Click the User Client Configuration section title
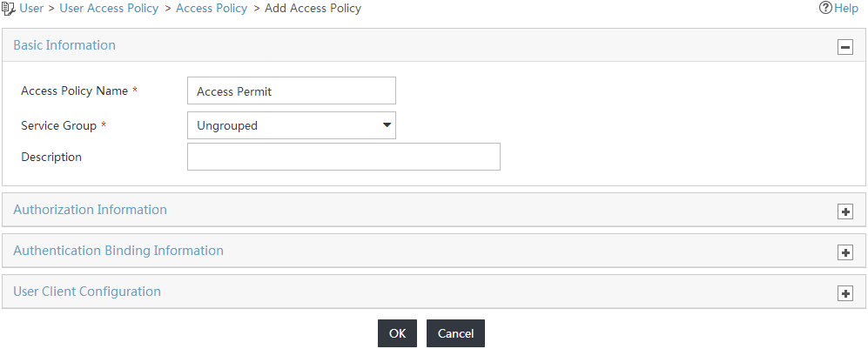This screenshot has height=349, width=868. pos(87,292)
